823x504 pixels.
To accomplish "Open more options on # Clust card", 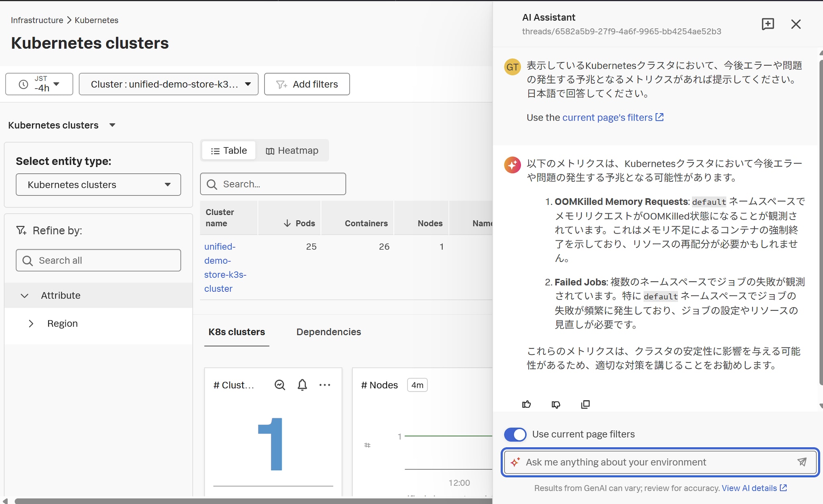I will pyautogui.click(x=325, y=385).
